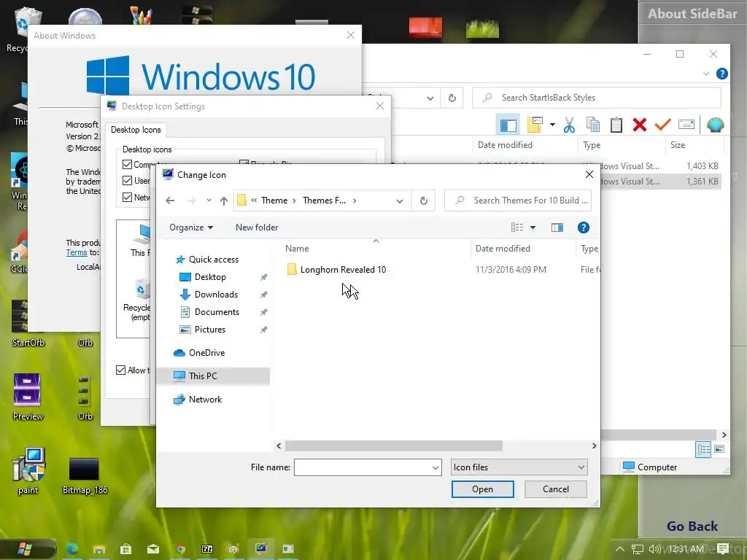Expand the Explorer ribbon chevron
Viewport: 747px width, 560px height.
pyautogui.click(x=706, y=74)
